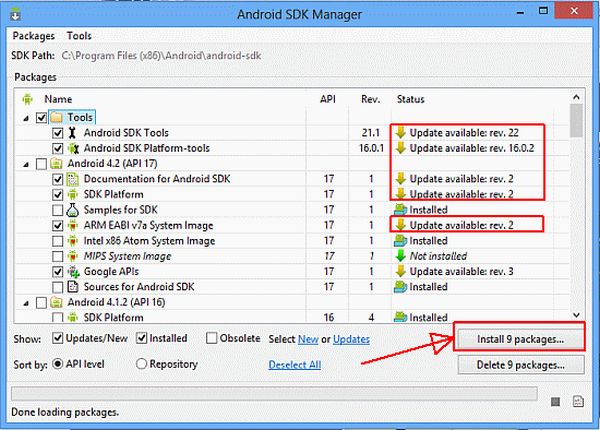600x430 pixels.
Task: Uncheck Android SDK Tools checkbox
Action: 57,133
